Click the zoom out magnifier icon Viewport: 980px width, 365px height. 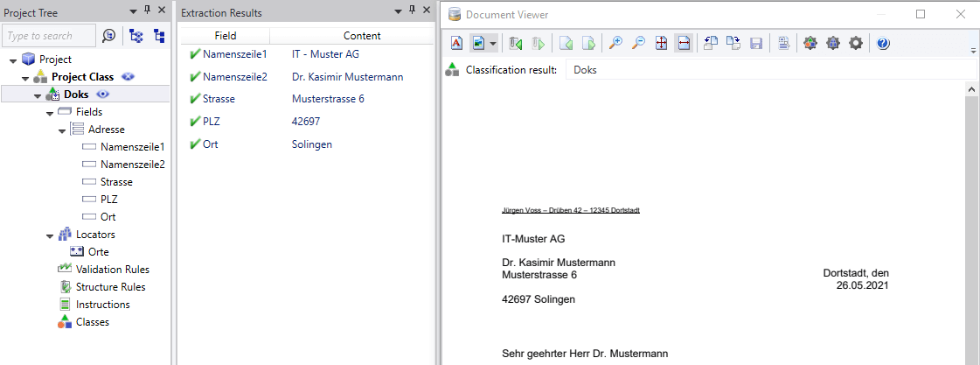click(638, 43)
